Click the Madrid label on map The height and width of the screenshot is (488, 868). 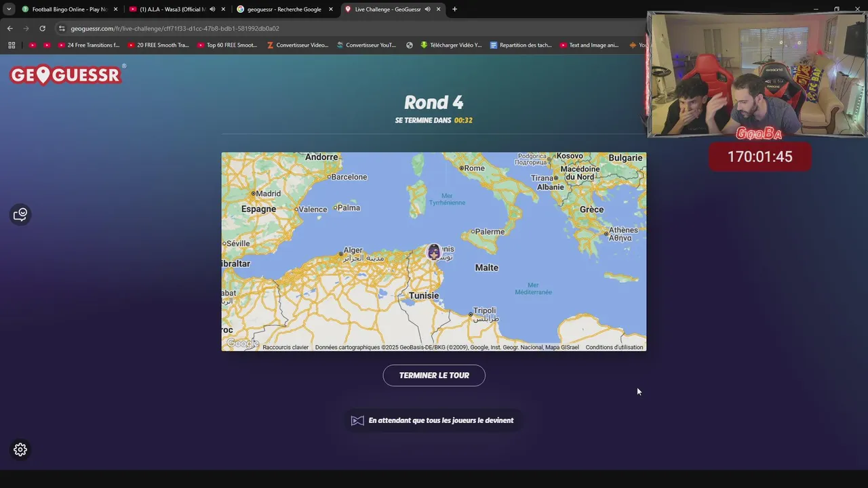click(x=268, y=193)
